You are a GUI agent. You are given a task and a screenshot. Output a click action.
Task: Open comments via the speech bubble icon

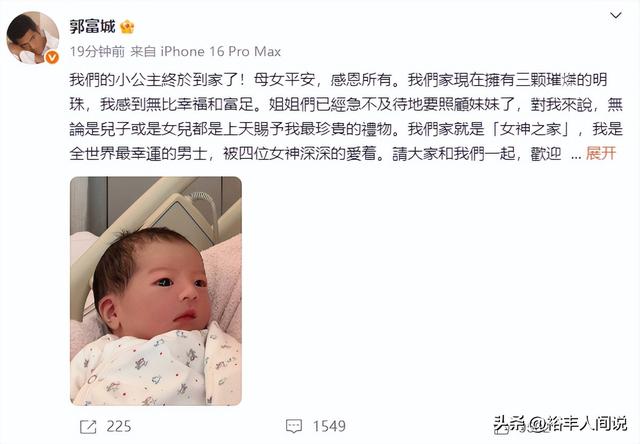click(x=294, y=426)
